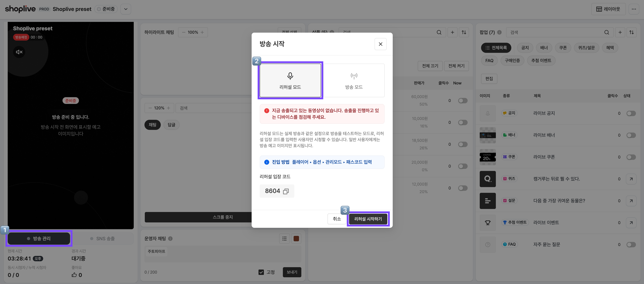Toggle the 자주 묻는 질문 FAQ switch

[631, 244]
